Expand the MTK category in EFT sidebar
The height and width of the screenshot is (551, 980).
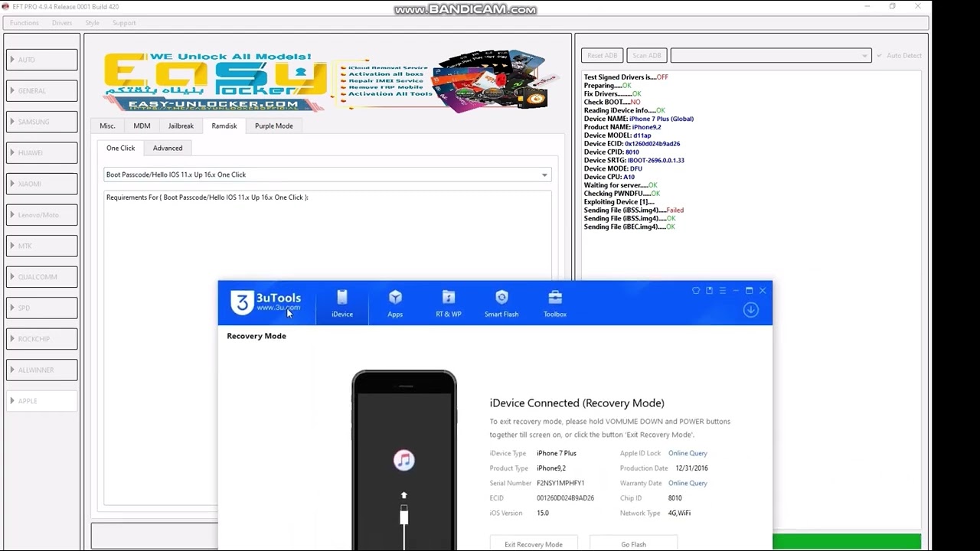pyautogui.click(x=42, y=246)
